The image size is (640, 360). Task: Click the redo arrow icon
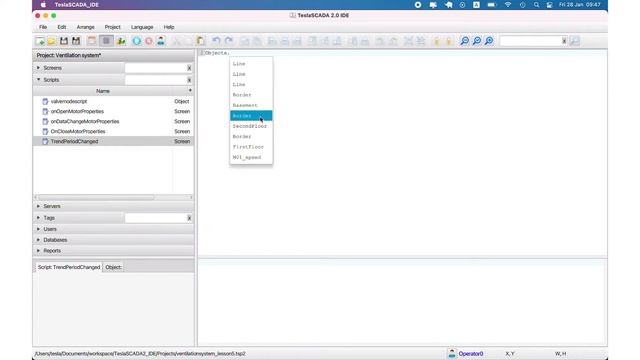(229, 41)
